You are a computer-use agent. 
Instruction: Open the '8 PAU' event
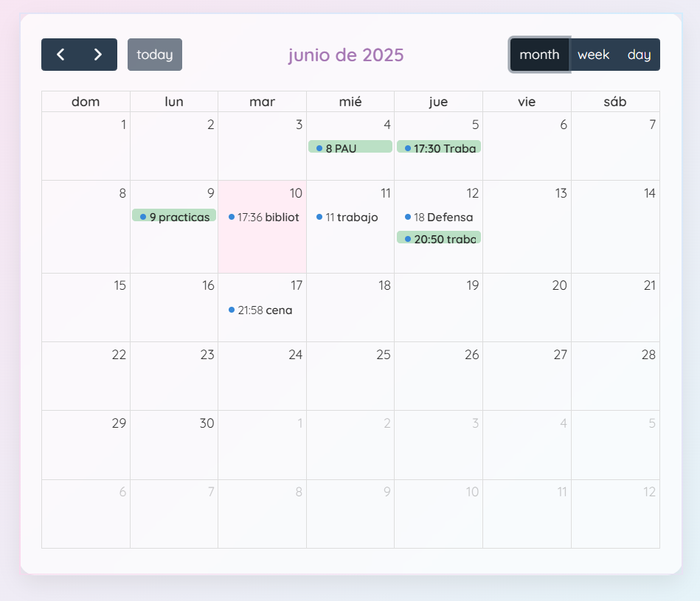(350, 147)
